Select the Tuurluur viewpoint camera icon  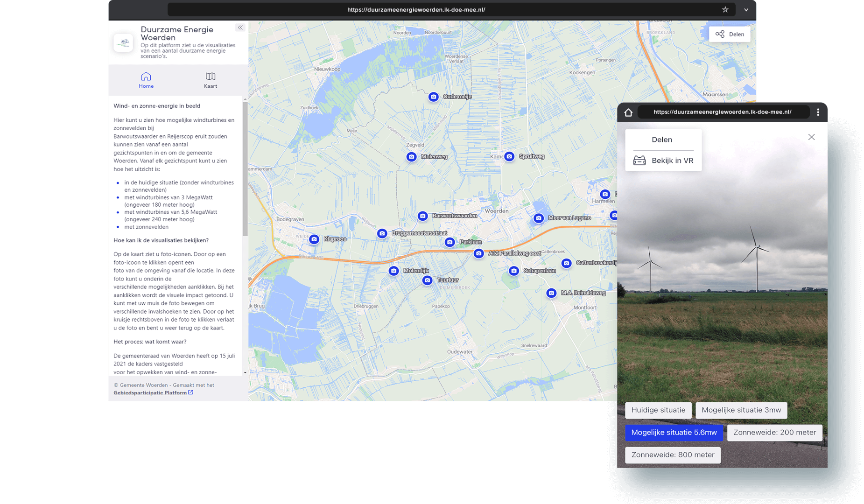tap(427, 280)
